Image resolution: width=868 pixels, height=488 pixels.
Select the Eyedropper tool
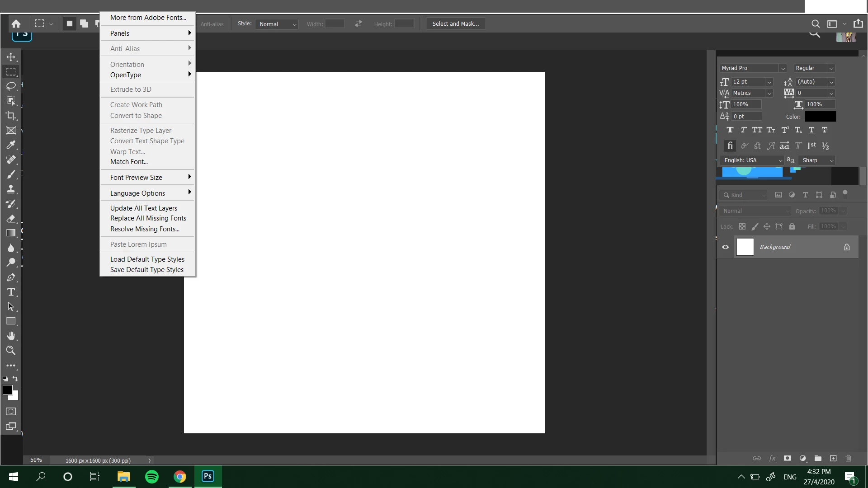11,145
